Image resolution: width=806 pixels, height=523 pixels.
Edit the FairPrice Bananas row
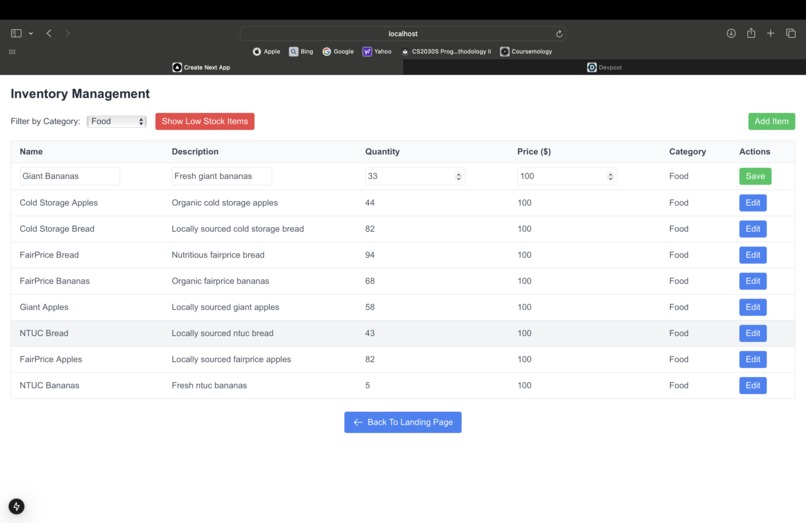(x=753, y=281)
